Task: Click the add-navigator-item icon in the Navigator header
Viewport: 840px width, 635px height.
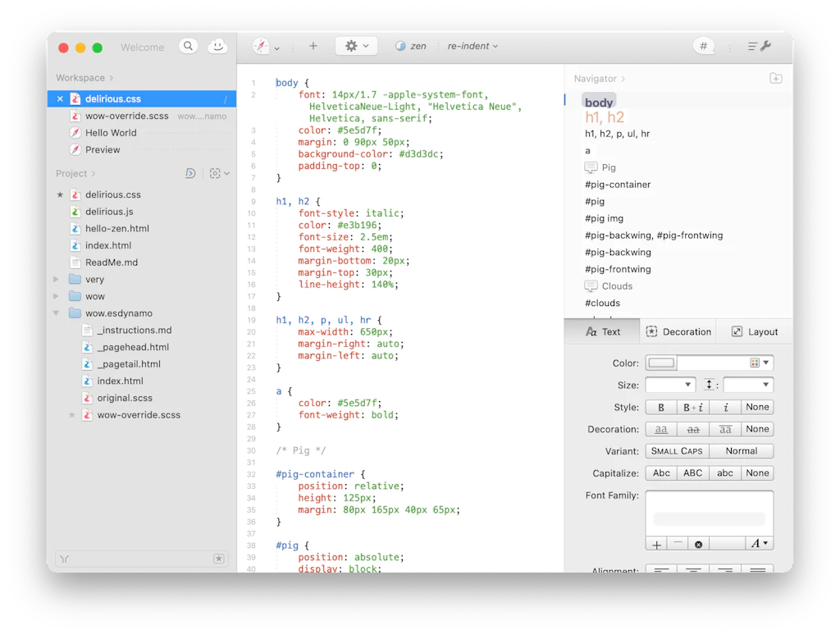Action: [x=776, y=78]
